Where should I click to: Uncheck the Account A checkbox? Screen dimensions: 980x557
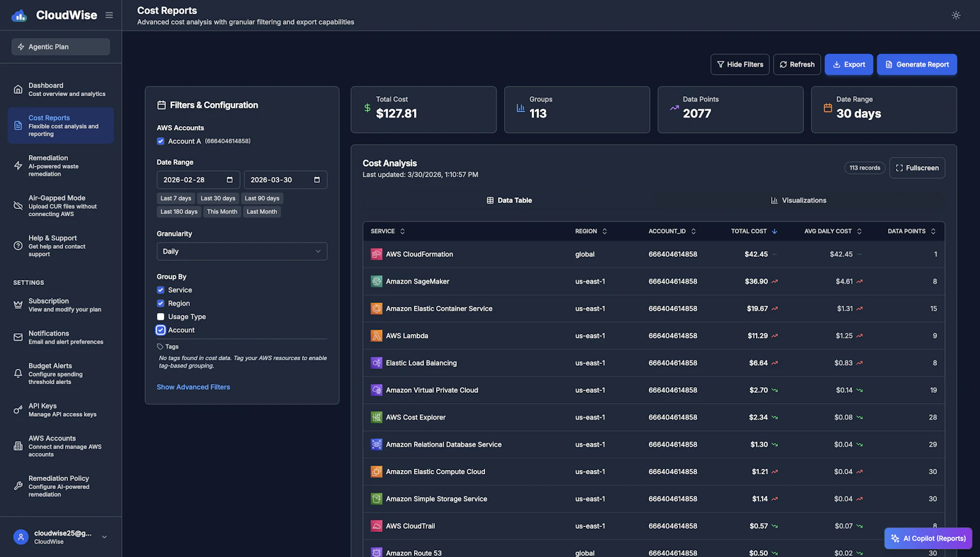pyautogui.click(x=160, y=141)
